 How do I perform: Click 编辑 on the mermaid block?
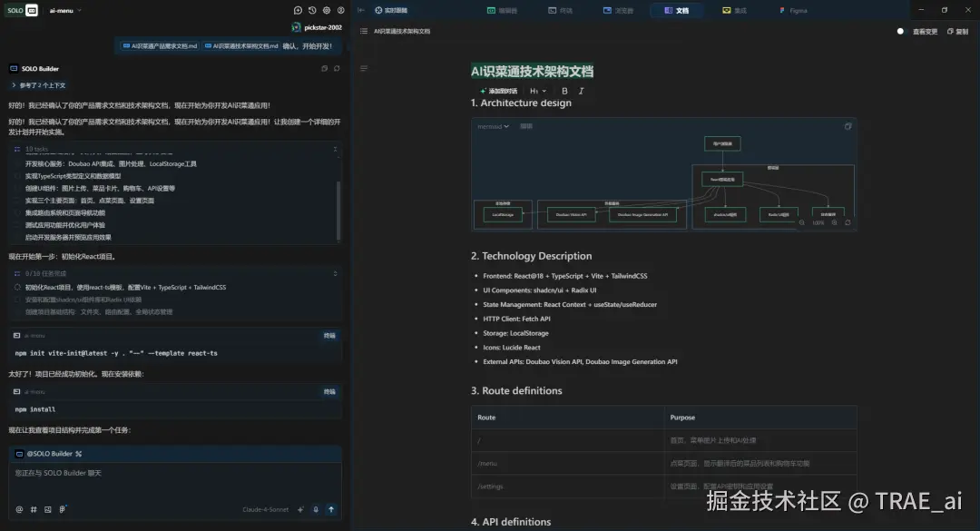tap(526, 126)
